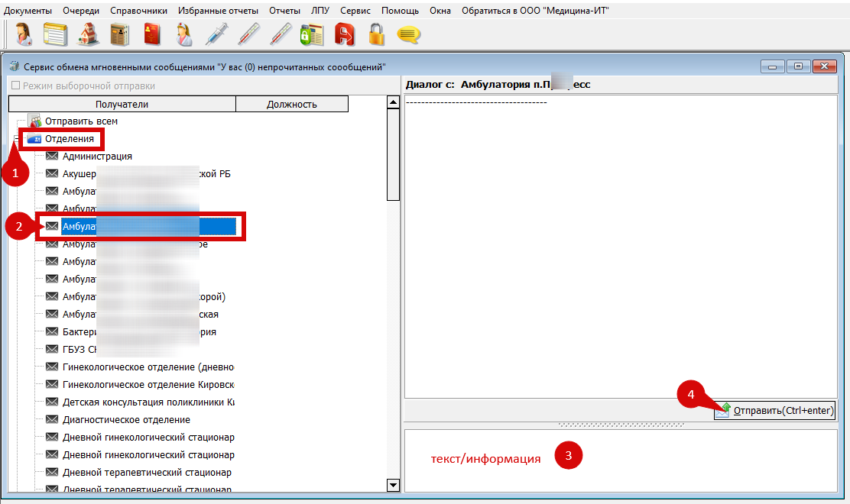The height and width of the screenshot is (504, 850).
Task: Click the red letter A toolbar icon
Action: pyautogui.click(x=344, y=34)
